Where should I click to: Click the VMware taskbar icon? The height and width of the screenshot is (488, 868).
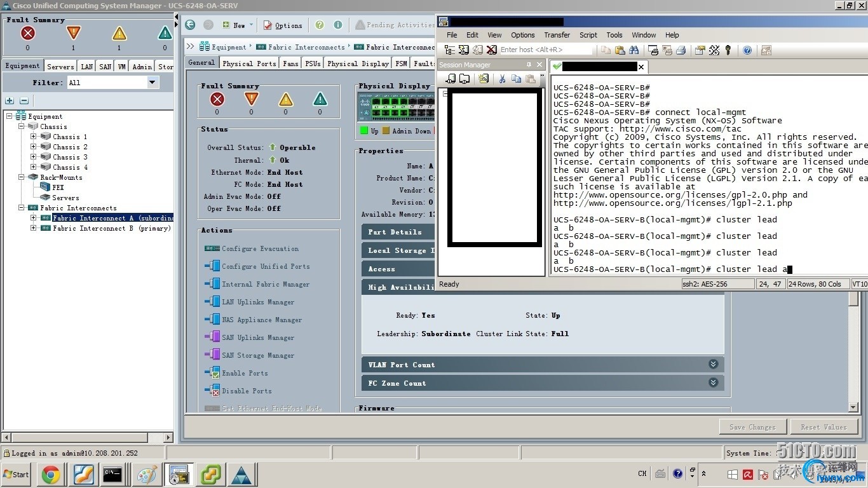(x=211, y=474)
